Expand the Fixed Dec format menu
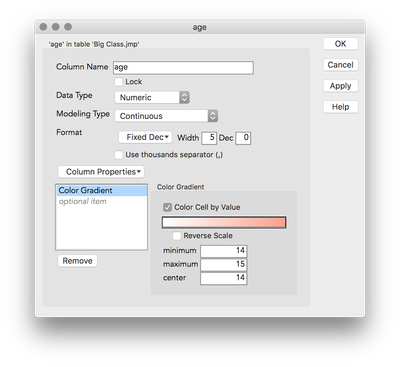Image resolution: width=400 pixels, height=367 pixels. (x=145, y=137)
